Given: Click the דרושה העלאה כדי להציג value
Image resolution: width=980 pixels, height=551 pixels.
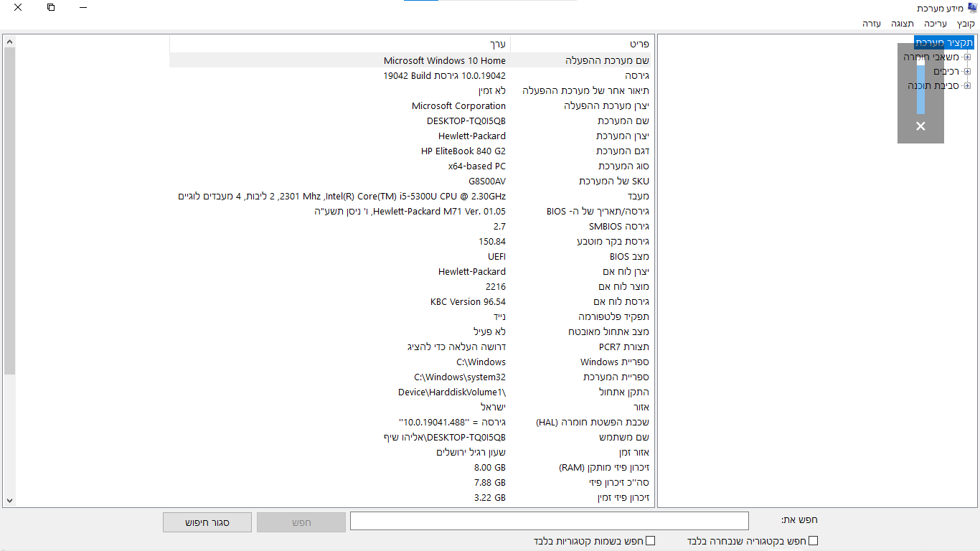Looking at the screenshot, I should pos(456,347).
